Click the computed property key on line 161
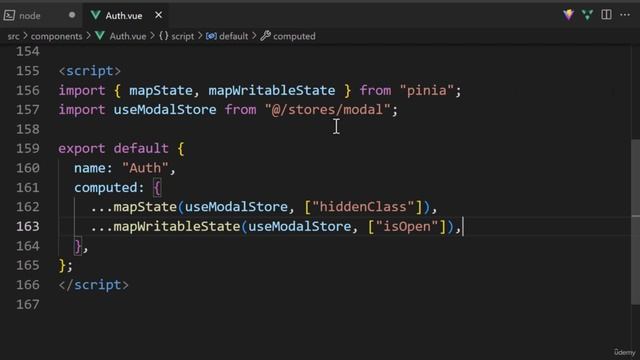Image resolution: width=640 pixels, height=360 pixels. pyautogui.click(x=106, y=188)
